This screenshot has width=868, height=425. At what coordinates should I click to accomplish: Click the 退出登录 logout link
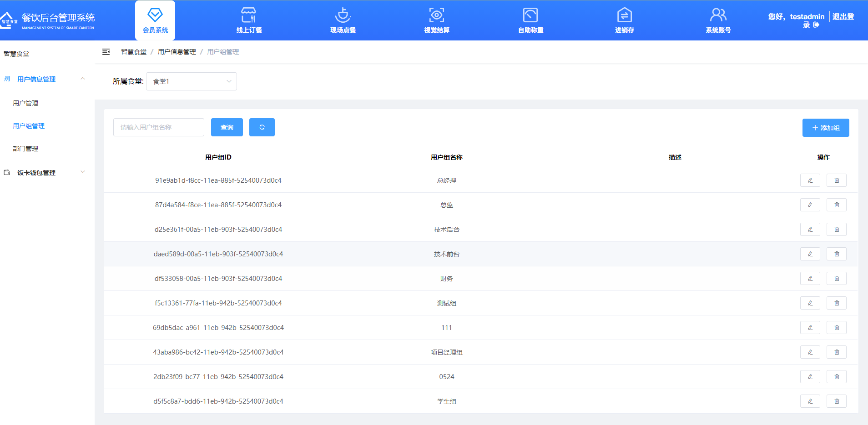(844, 20)
